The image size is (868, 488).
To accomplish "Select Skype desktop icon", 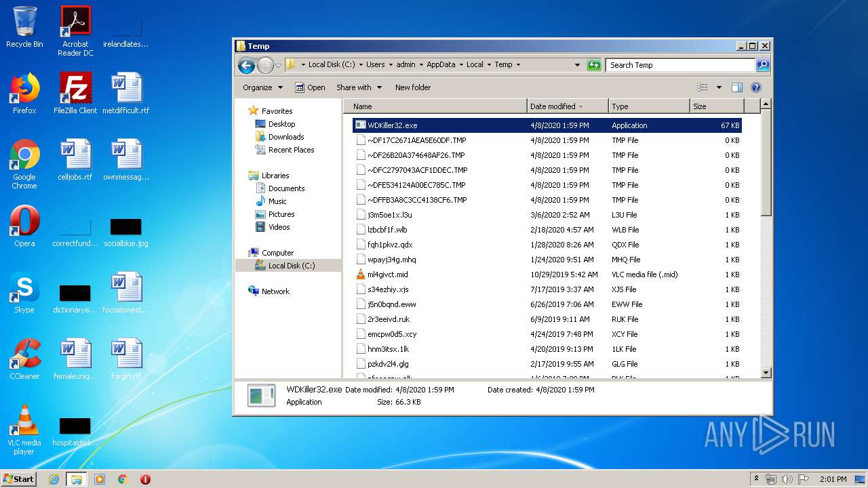I will (24, 293).
